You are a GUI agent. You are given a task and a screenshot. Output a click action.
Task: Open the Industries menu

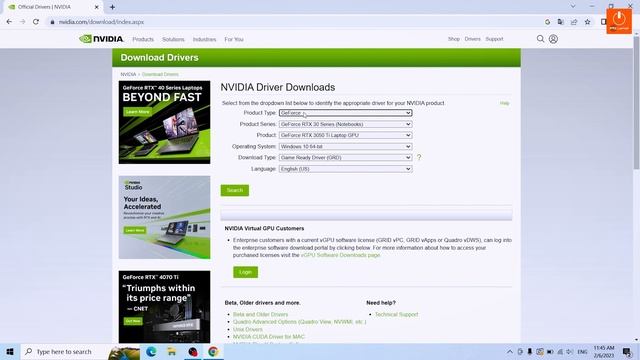click(x=204, y=40)
